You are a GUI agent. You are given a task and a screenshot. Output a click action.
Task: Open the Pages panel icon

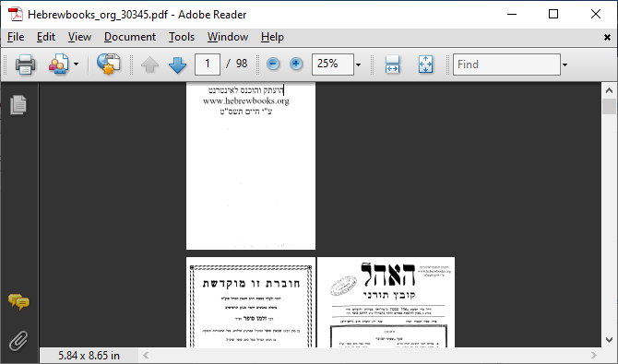(18, 105)
